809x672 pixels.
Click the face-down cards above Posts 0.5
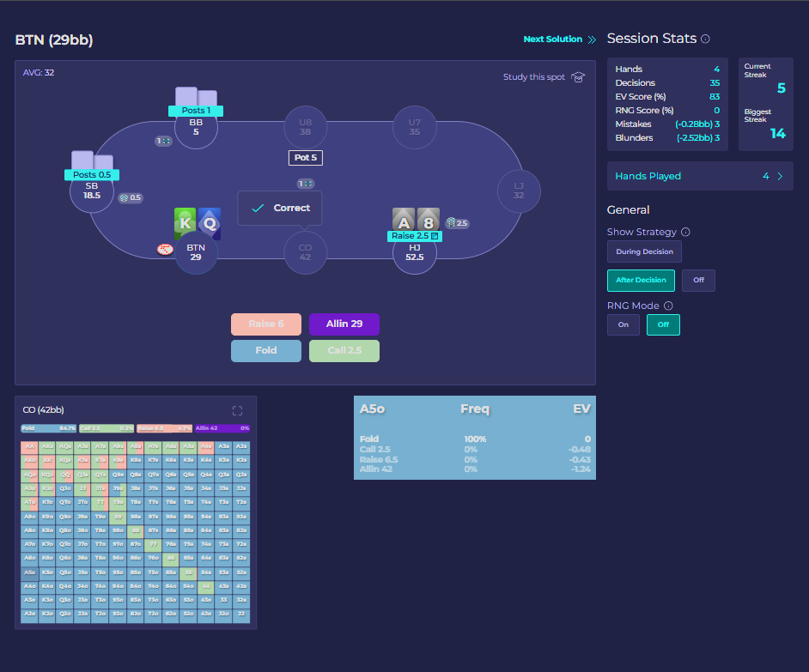point(93,160)
